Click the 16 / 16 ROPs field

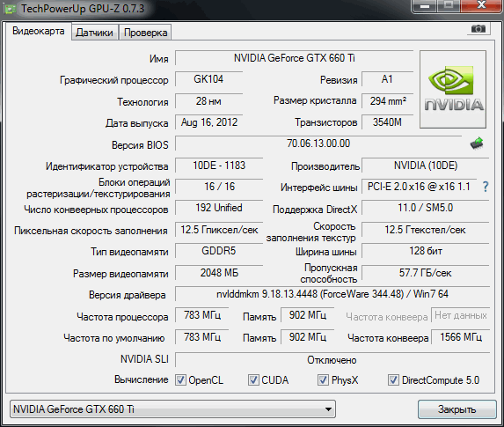coord(219,187)
